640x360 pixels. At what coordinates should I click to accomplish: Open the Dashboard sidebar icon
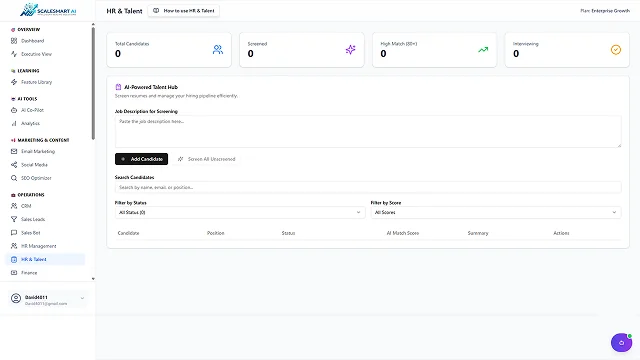pos(14,41)
